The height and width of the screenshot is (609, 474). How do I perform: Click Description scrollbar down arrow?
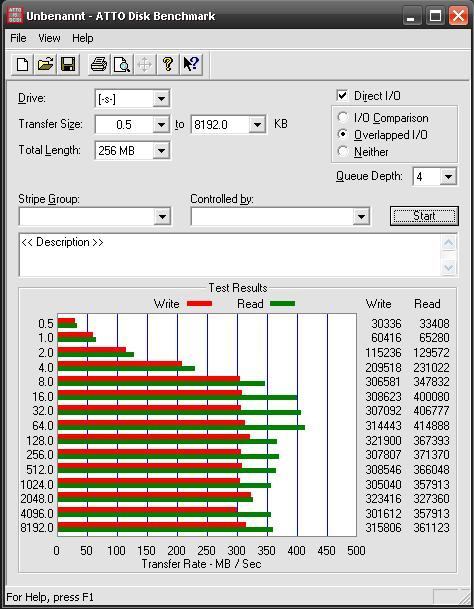[x=449, y=267]
